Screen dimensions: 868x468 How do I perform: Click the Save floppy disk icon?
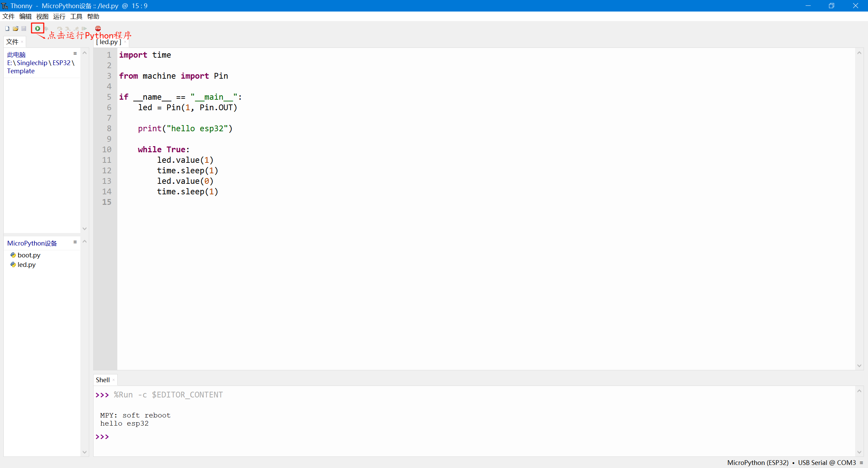(x=24, y=28)
